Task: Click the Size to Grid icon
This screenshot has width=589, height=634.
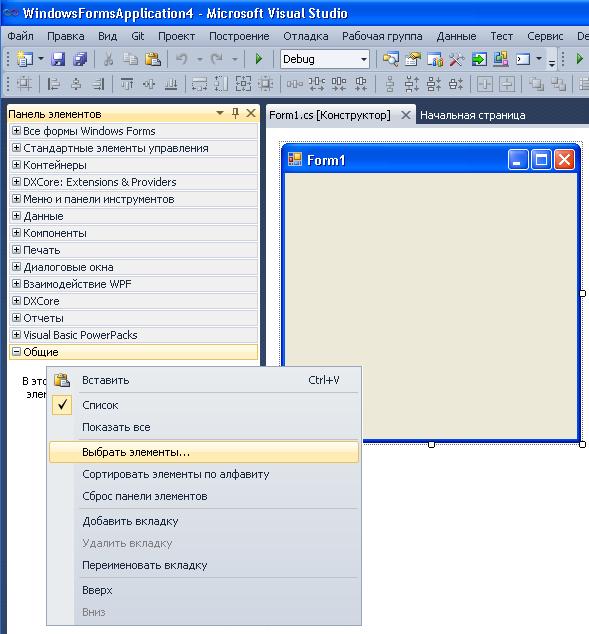Action: (x=266, y=84)
